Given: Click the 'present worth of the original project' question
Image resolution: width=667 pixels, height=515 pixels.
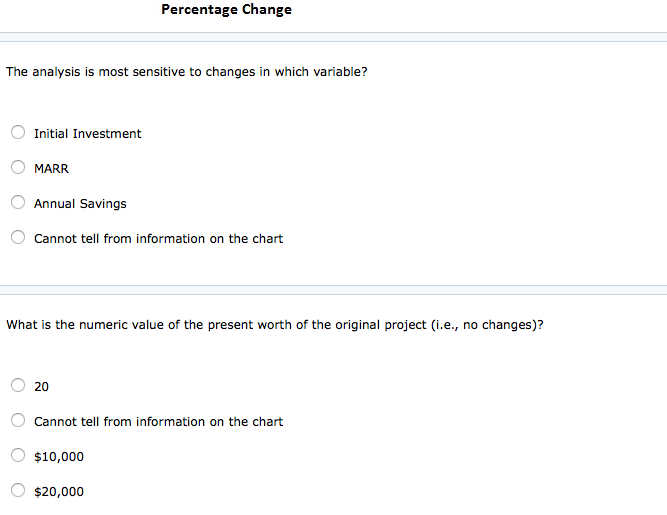Looking at the screenshot, I should (275, 325).
